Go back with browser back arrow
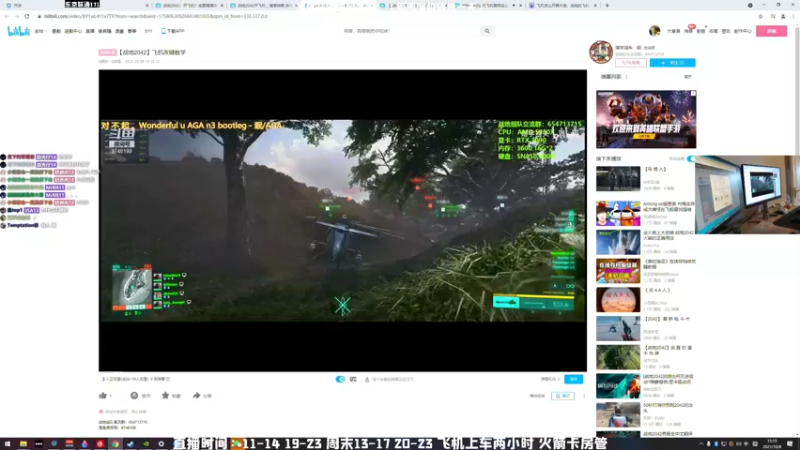 (7, 16)
